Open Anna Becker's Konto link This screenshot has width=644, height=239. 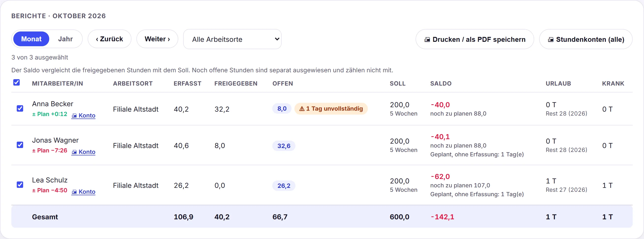(83, 115)
